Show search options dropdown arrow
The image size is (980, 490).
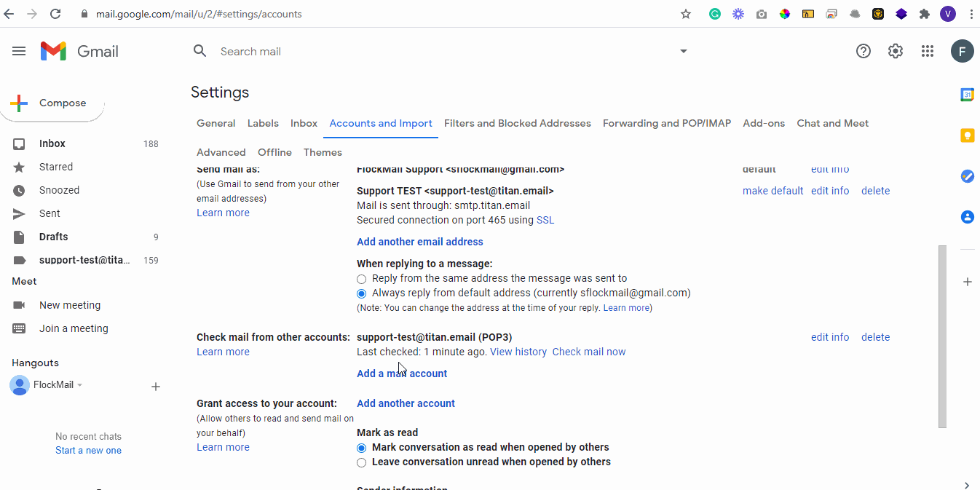point(683,51)
